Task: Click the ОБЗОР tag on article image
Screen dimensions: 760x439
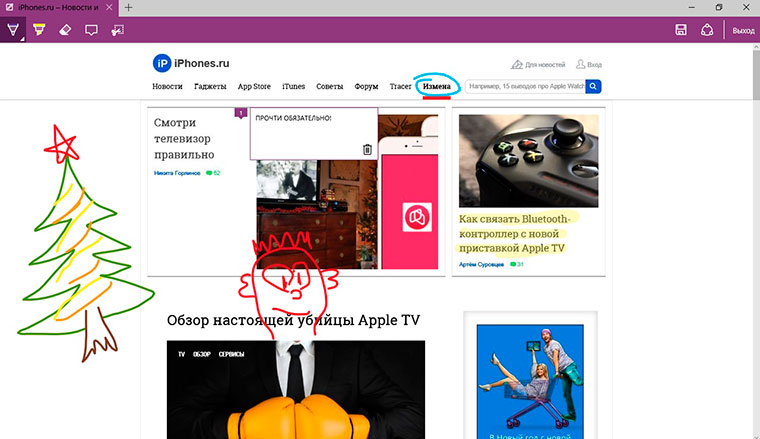Action: pyautogui.click(x=202, y=354)
